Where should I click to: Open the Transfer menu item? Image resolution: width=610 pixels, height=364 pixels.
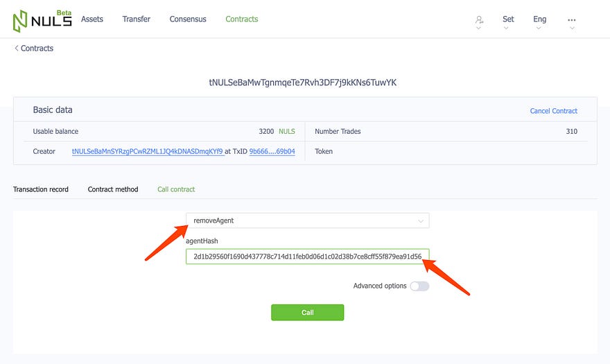(x=136, y=19)
